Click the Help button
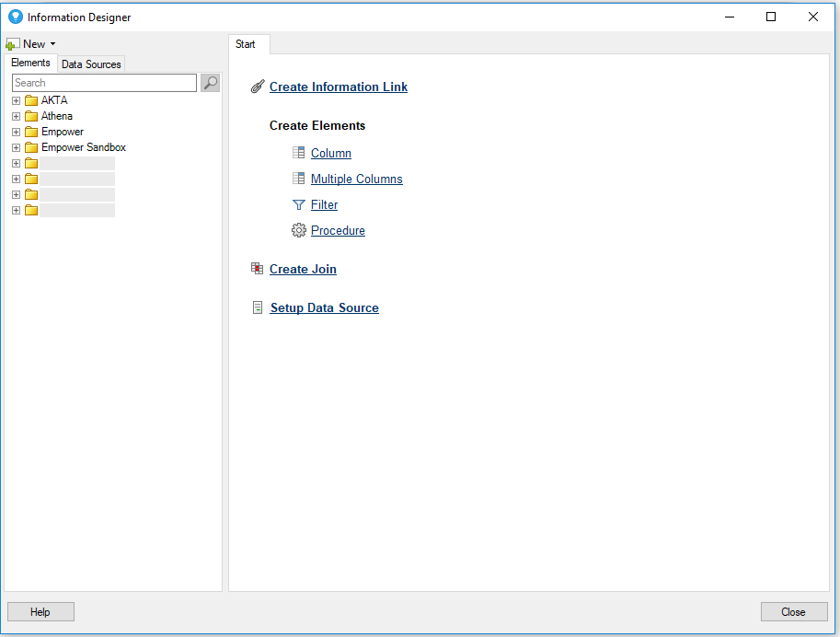The width and height of the screenshot is (840, 637). click(40, 612)
